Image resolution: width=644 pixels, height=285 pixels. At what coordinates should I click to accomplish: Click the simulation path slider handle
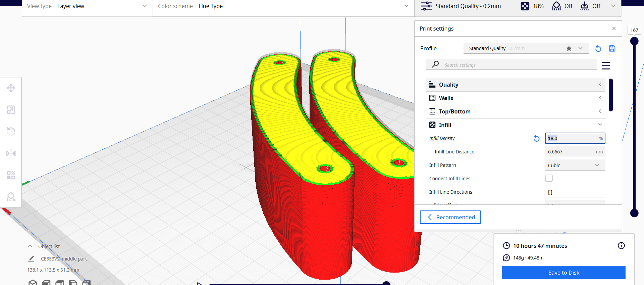click(x=386, y=283)
